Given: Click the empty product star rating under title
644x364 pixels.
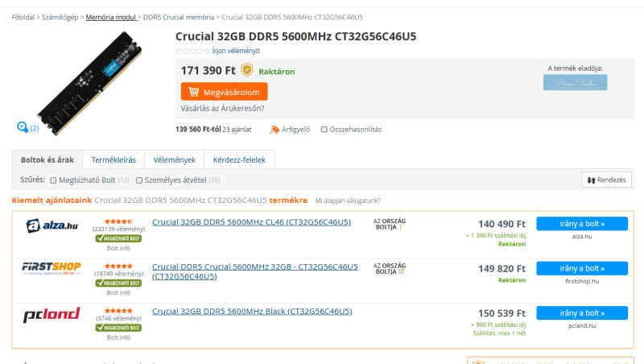Looking at the screenshot, I should [x=192, y=51].
